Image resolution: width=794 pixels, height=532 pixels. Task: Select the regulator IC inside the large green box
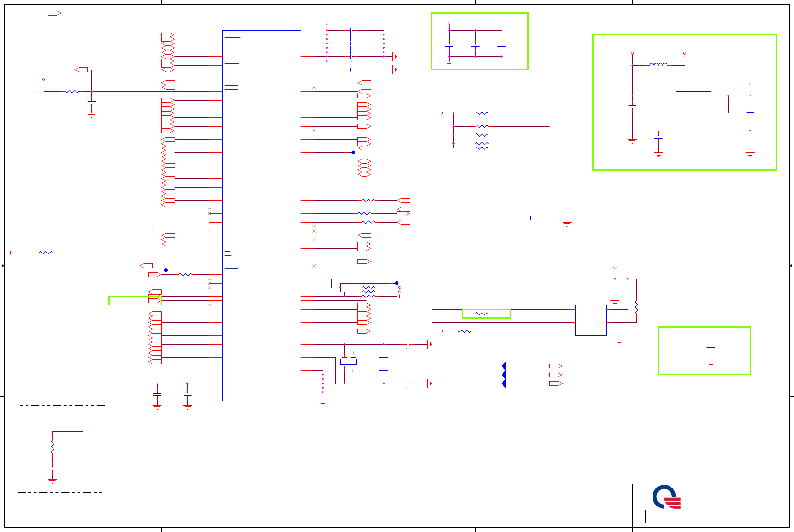[x=693, y=113]
